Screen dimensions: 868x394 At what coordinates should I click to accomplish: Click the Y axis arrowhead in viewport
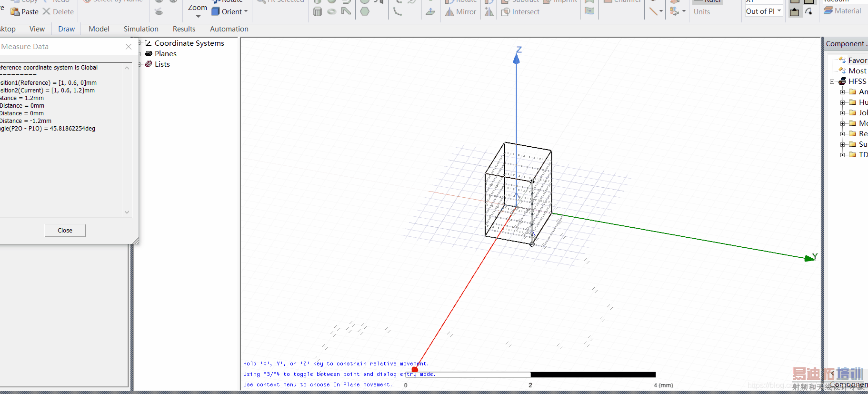point(810,258)
